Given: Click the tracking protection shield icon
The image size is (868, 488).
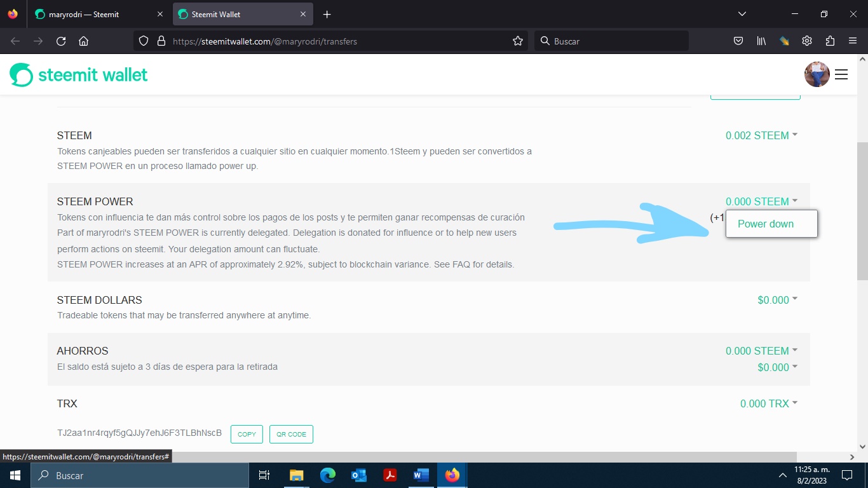Looking at the screenshot, I should click(144, 41).
